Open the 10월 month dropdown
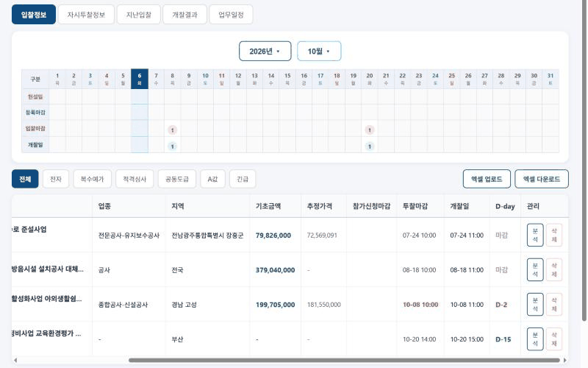Screen dimensions: 588x368 pyautogui.click(x=319, y=51)
